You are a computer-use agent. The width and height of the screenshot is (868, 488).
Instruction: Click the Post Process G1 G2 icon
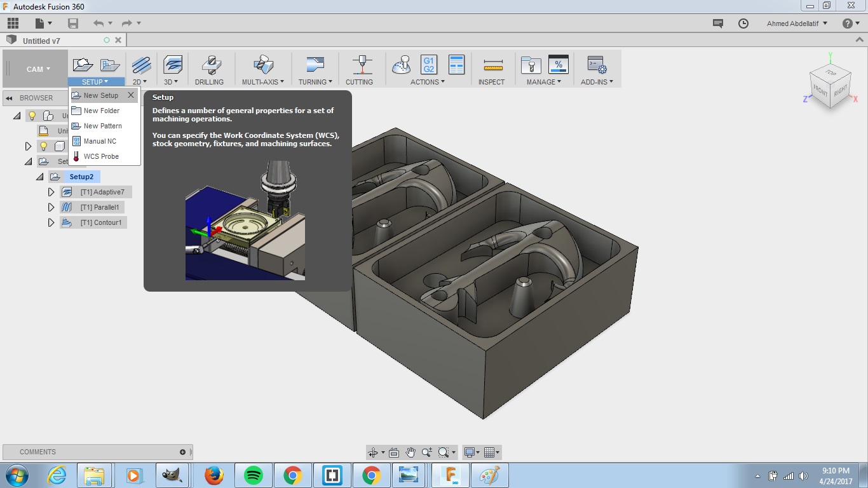pyautogui.click(x=429, y=65)
